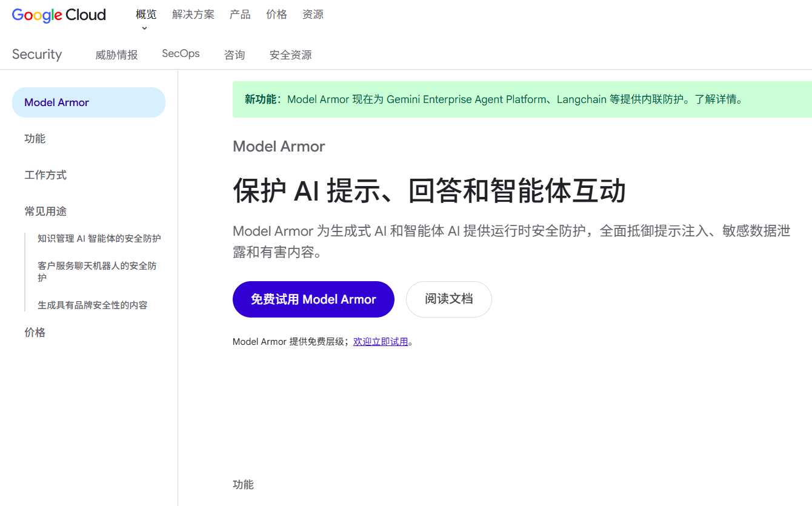The width and height of the screenshot is (812, 506).
Task: Click the Security section heading
Action: (37, 54)
